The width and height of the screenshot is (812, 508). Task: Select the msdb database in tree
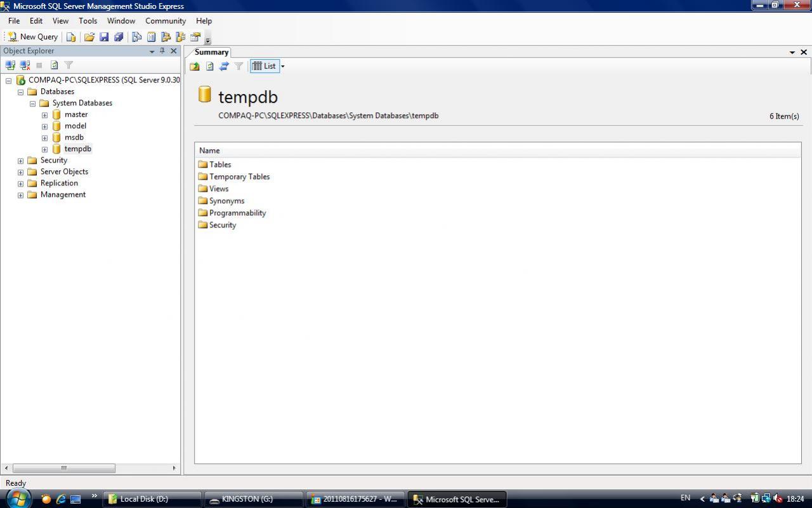(74, 137)
